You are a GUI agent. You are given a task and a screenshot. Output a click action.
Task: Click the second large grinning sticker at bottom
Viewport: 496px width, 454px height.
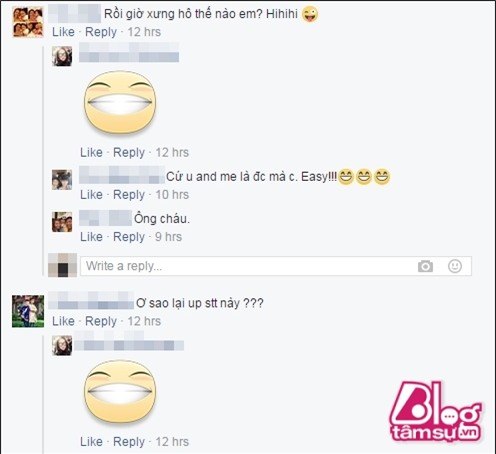(120, 392)
